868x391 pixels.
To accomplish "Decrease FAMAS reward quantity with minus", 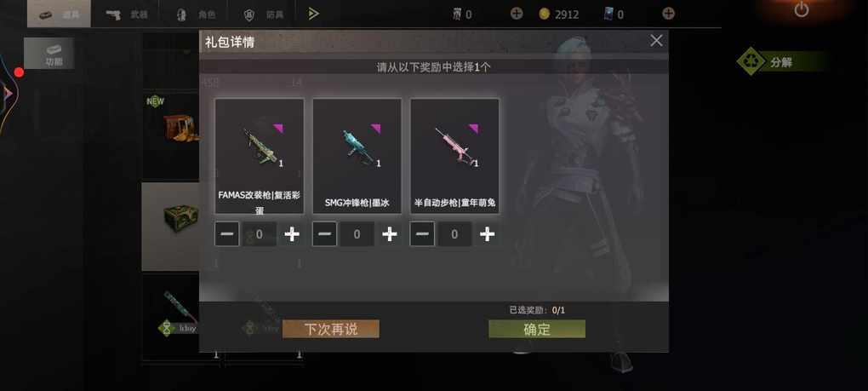I will (x=227, y=234).
